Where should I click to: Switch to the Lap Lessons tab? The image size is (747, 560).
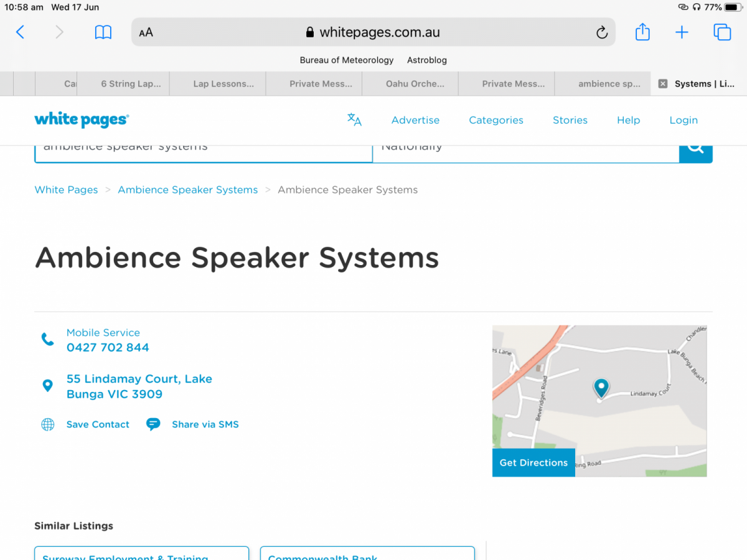point(218,83)
